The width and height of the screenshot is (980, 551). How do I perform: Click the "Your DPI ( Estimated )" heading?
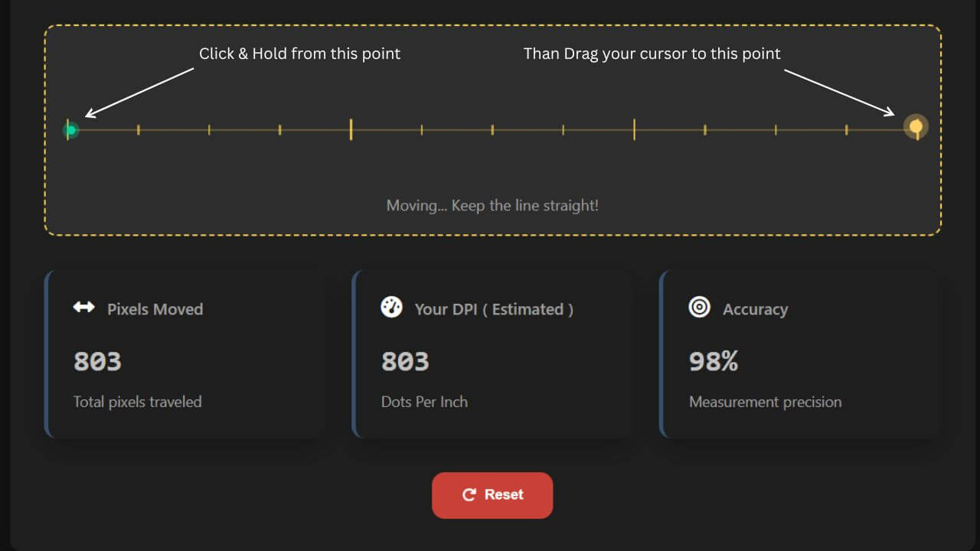494,309
